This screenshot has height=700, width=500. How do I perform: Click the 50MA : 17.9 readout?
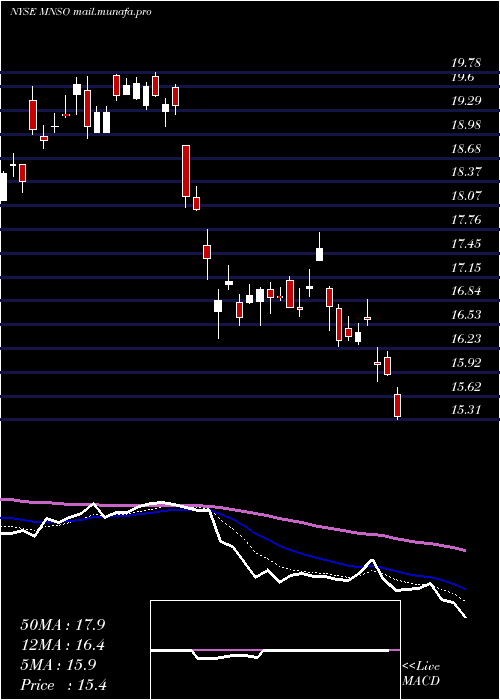pyautogui.click(x=63, y=625)
